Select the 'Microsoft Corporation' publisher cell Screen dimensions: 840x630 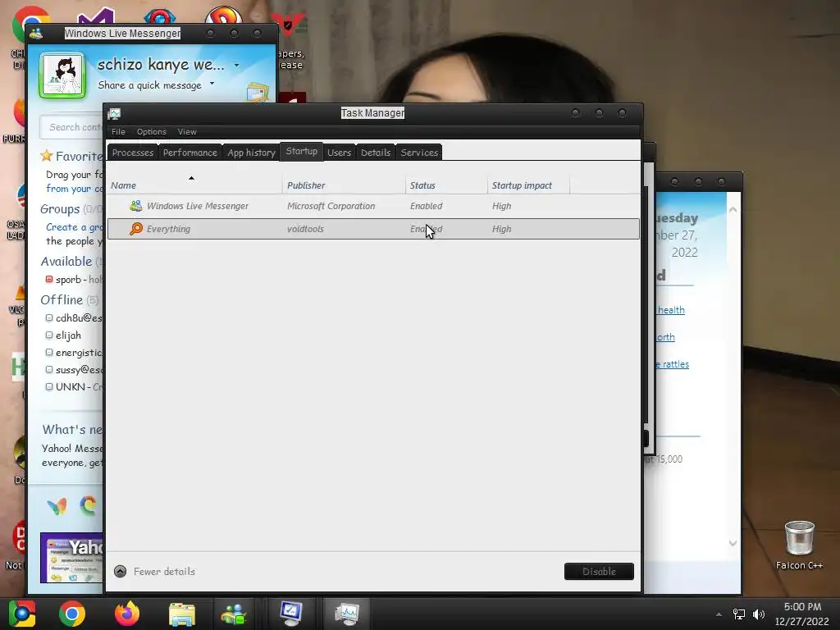pyautogui.click(x=331, y=206)
